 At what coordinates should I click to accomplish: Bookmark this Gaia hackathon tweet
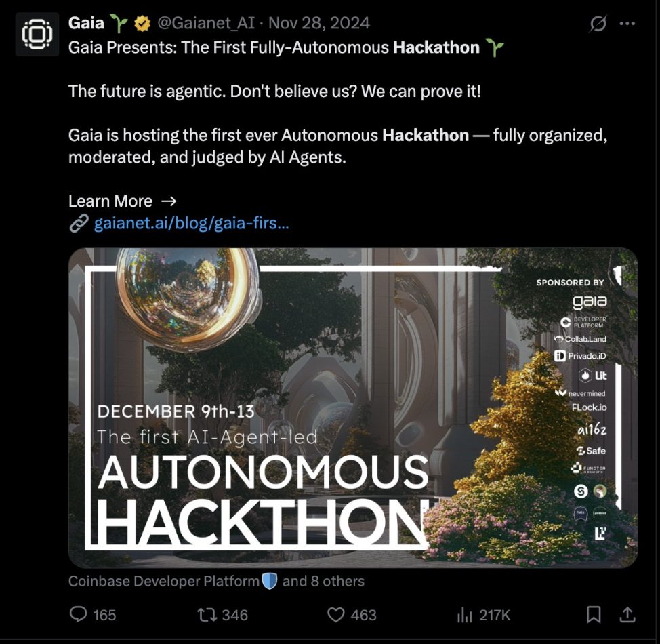(594, 615)
